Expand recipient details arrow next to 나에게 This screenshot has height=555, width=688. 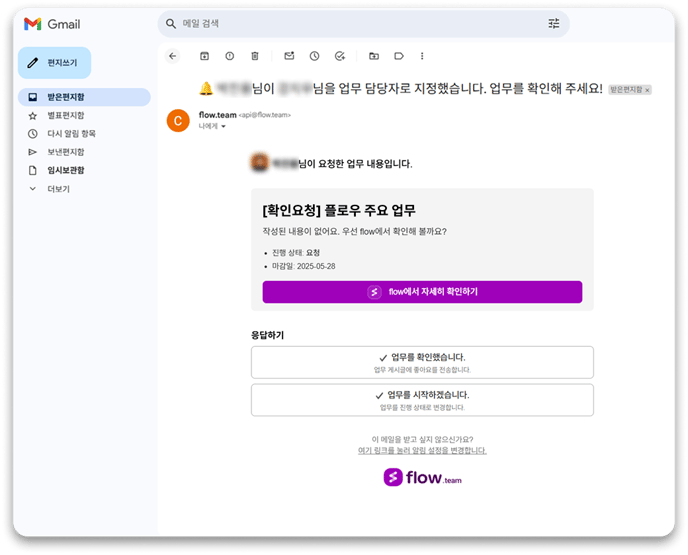coord(223,126)
